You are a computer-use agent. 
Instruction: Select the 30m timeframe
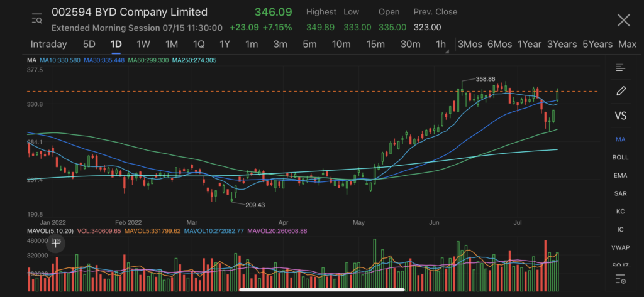coord(410,45)
